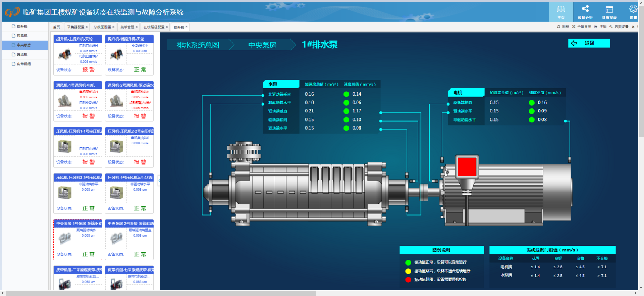Click the page icon beside 压风机 in sidebar
This screenshot has height=296, width=644.
(x=13, y=36)
